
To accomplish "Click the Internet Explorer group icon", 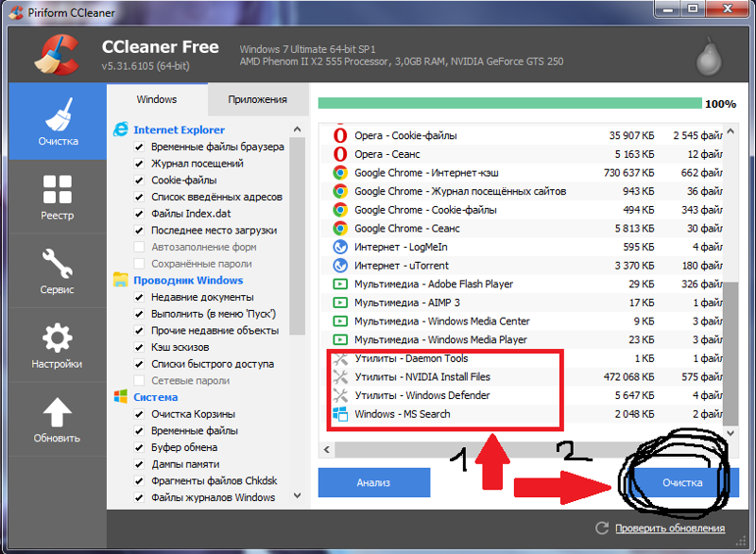I will click(121, 130).
